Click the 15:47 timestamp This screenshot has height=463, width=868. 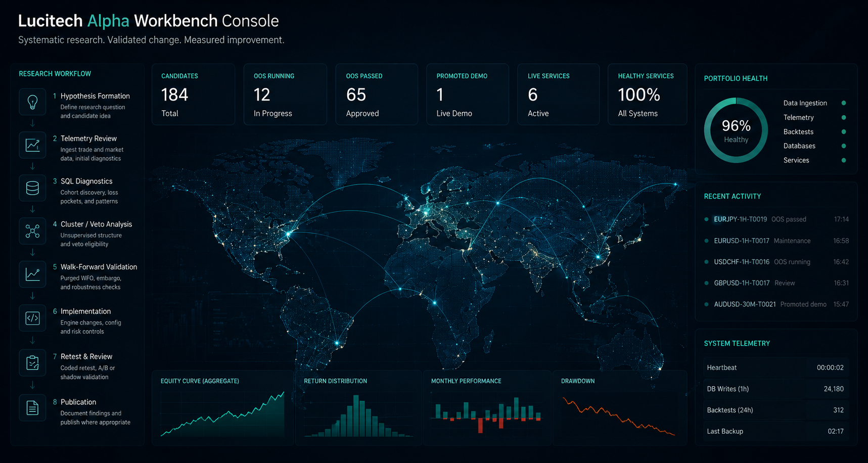coord(841,304)
